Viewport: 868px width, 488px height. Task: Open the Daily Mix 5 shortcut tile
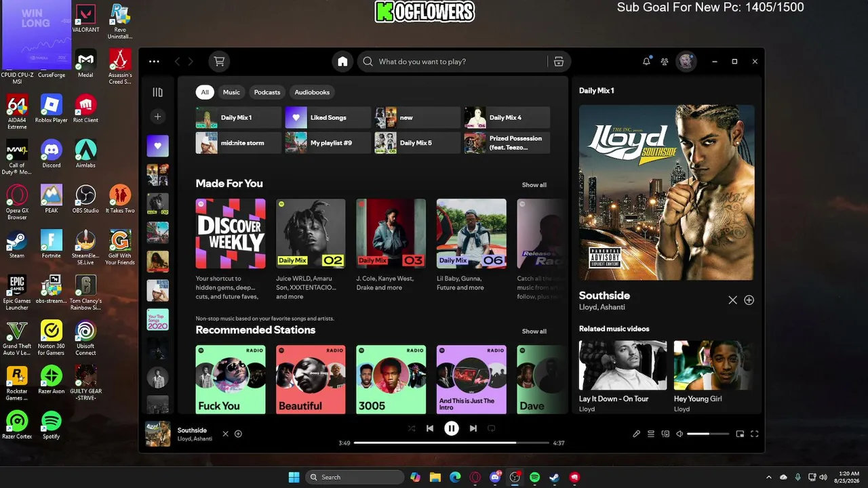point(417,143)
